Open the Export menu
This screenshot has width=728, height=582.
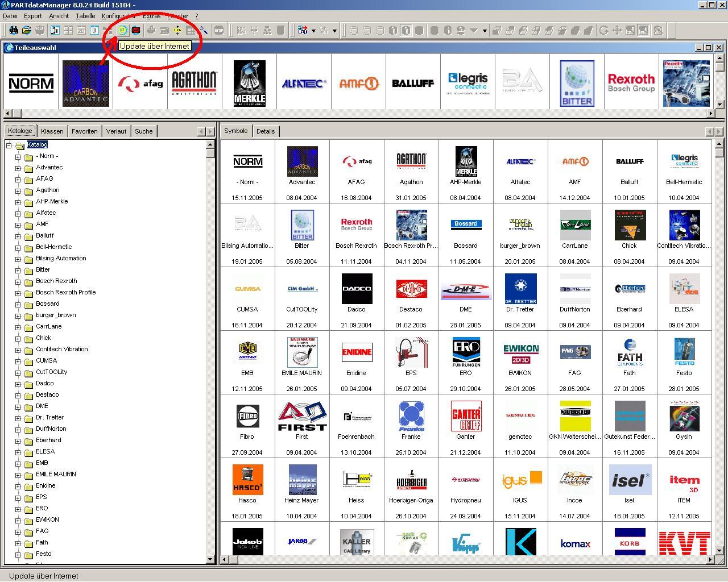(x=33, y=16)
